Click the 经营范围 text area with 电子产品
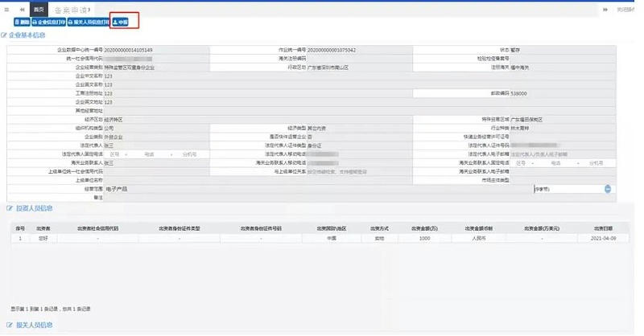The image size is (644, 336). (318, 189)
